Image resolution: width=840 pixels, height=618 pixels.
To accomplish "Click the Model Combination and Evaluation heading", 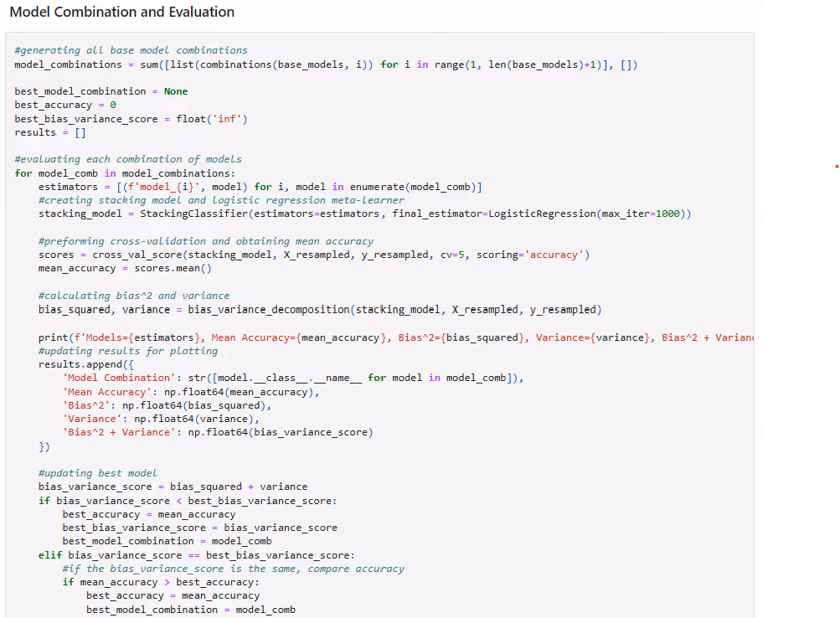I will [121, 13].
